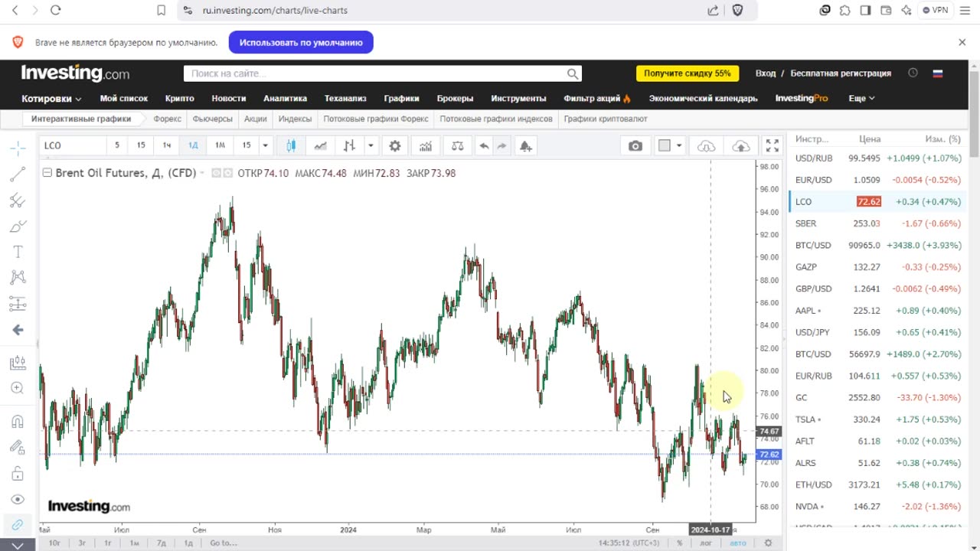Image resolution: width=980 pixels, height=551 pixels.
Task: Expand the Еще menu
Action: (x=861, y=98)
